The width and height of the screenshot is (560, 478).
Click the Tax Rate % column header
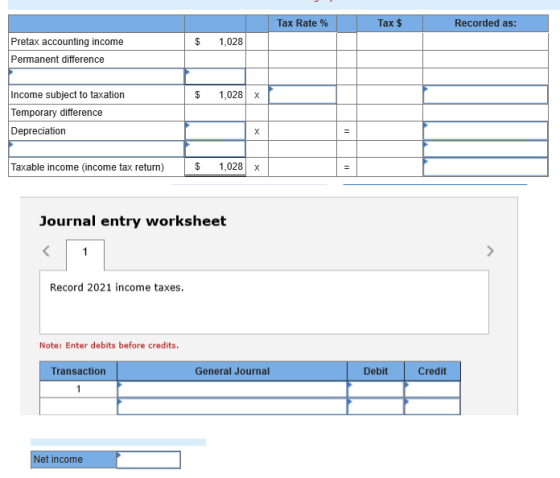pos(302,23)
